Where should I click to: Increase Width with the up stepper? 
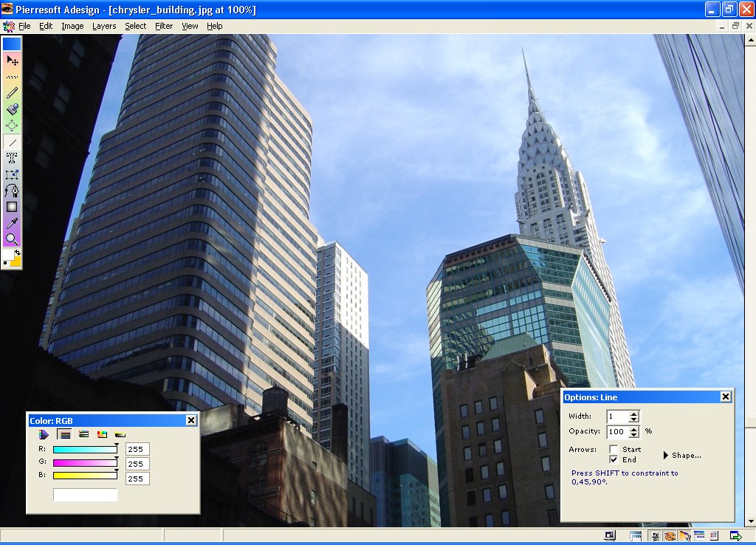click(x=634, y=414)
